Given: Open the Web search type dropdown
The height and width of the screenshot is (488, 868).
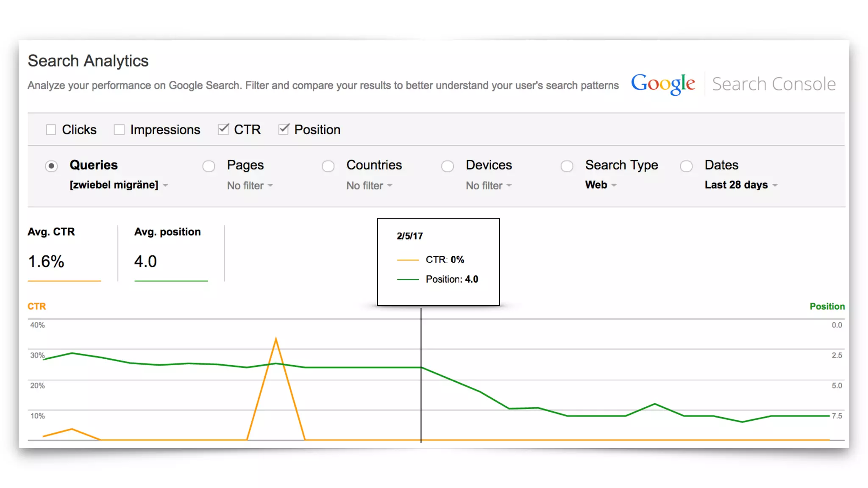Looking at the screenshot, I should tap(601, 185).
